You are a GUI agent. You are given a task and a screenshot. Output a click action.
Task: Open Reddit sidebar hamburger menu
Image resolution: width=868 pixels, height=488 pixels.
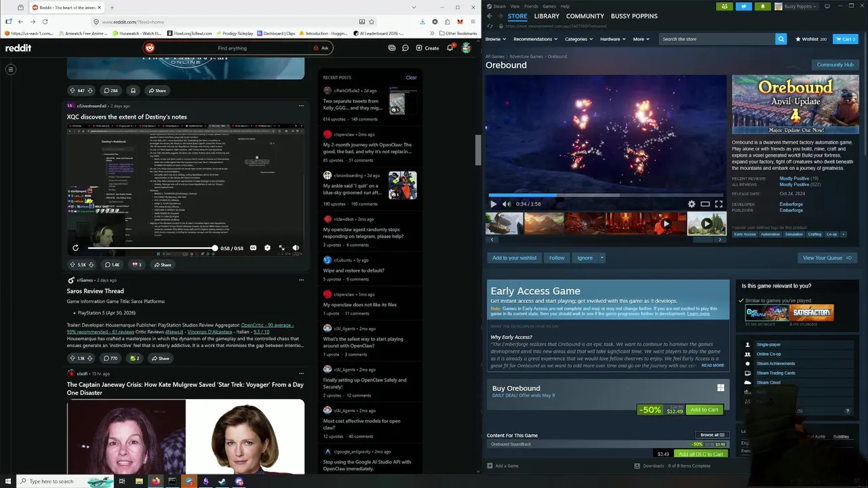tap(11, 69)
